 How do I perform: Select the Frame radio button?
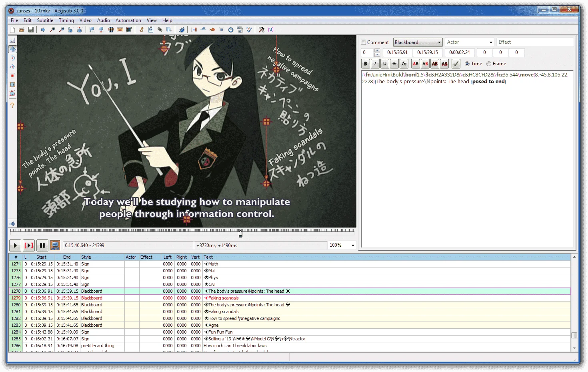coord(489,64)
